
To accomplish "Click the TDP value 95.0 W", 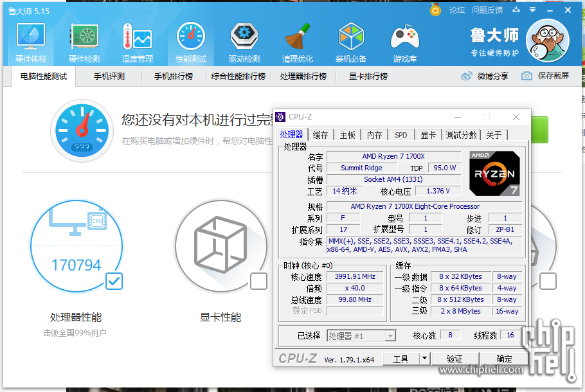I will 445,168.
